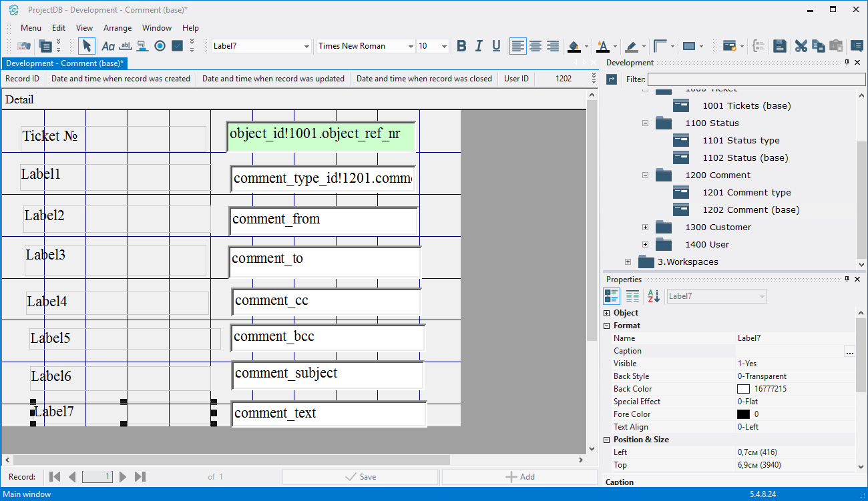868x501 pixels.
Task: Switch to Development - Comment (base) tab
Action: coord(64,63)
